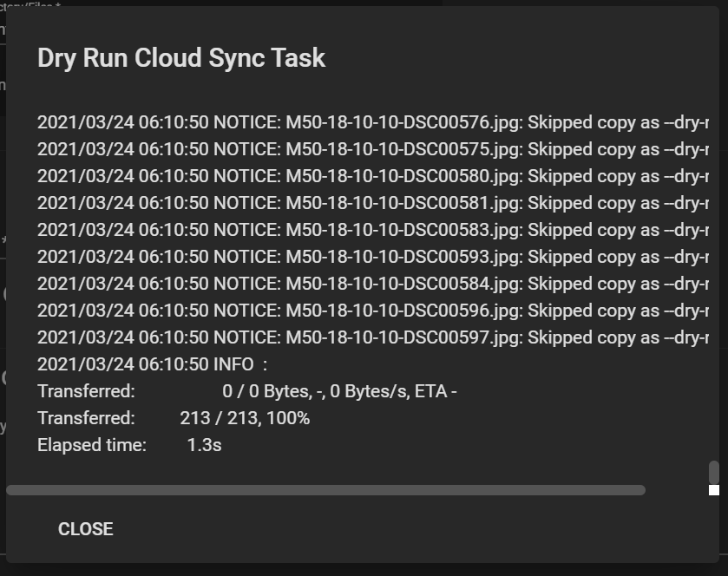The width and height of the screenshot is (728, 576).
Task: Select the DSC00597.jpg log line
Action: tap(373, 338)
